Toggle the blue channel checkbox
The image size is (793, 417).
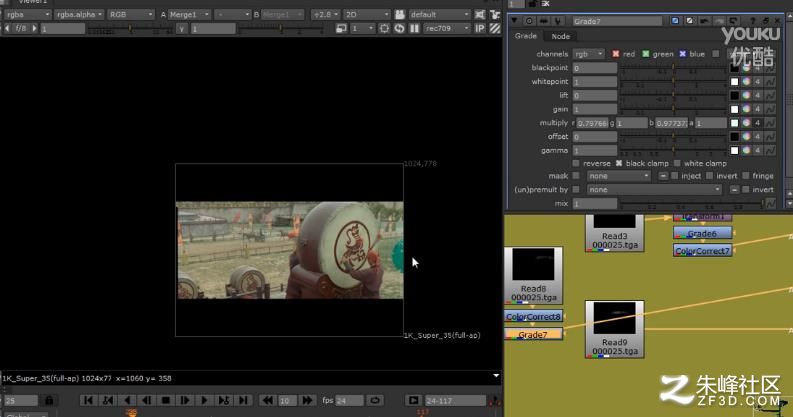pos(683,54)
